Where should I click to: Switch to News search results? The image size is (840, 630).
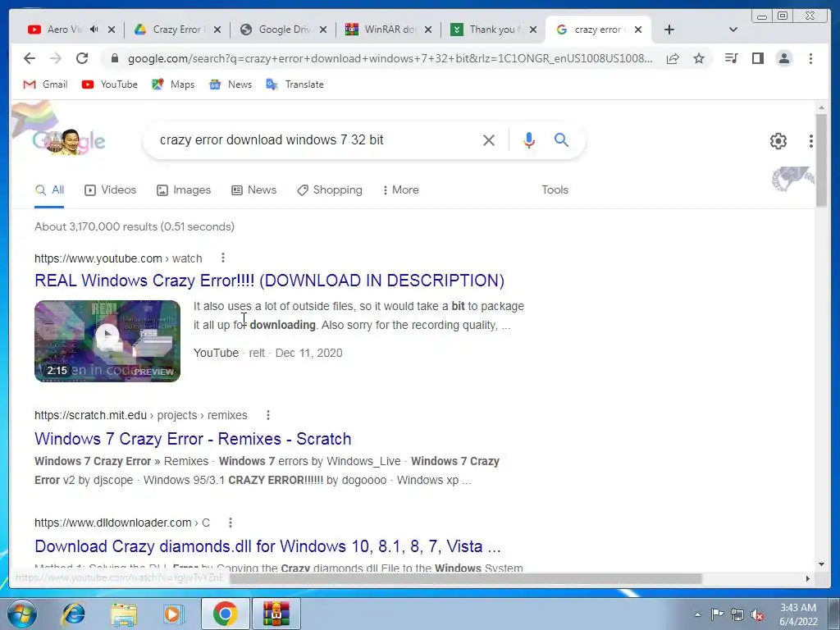[x=254, y=189]
